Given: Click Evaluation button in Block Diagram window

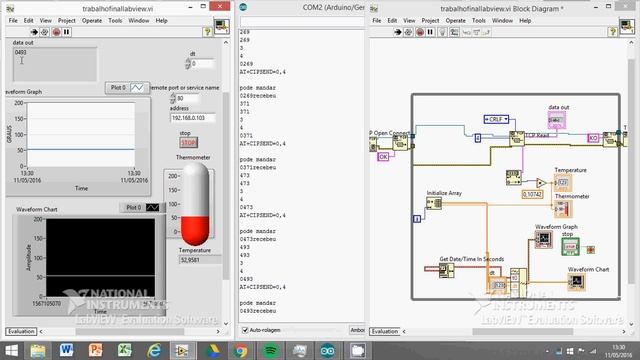Looking at the screenshot, I should click(x=385, y=331).
